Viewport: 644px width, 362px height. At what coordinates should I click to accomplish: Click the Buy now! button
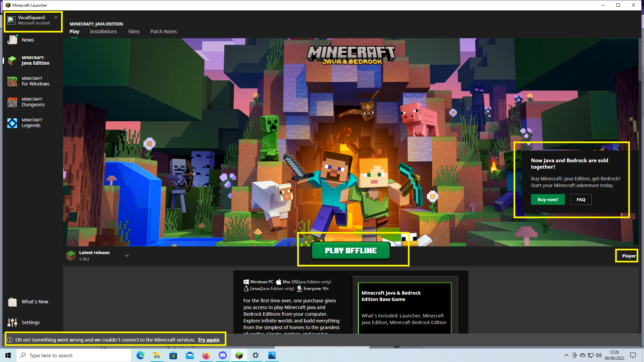coord(547,199)
